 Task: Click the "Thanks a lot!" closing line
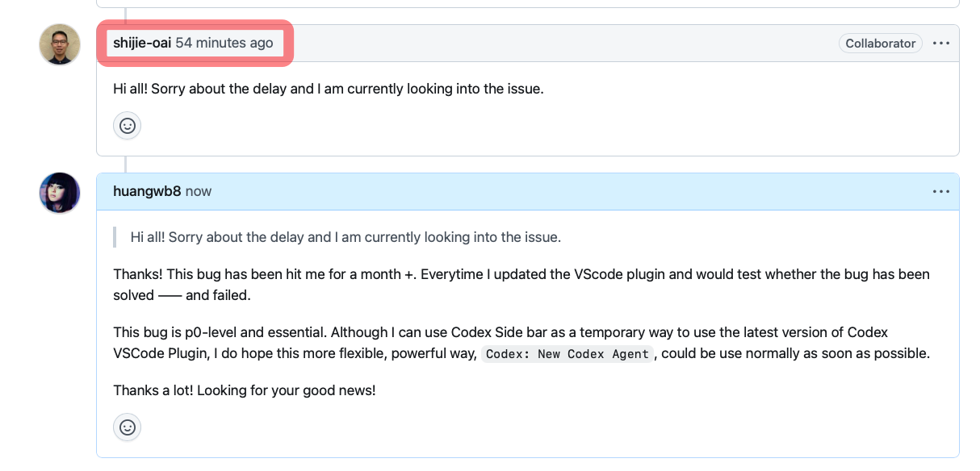244,390
